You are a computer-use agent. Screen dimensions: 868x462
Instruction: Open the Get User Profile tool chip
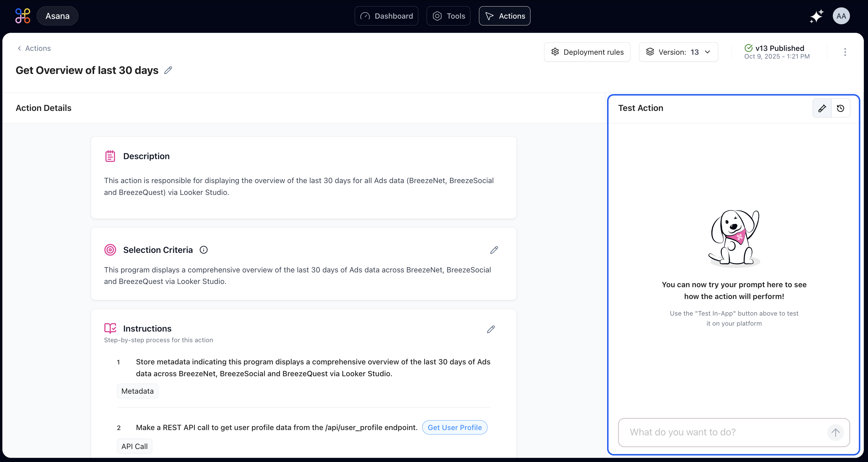tap(454, 427)
